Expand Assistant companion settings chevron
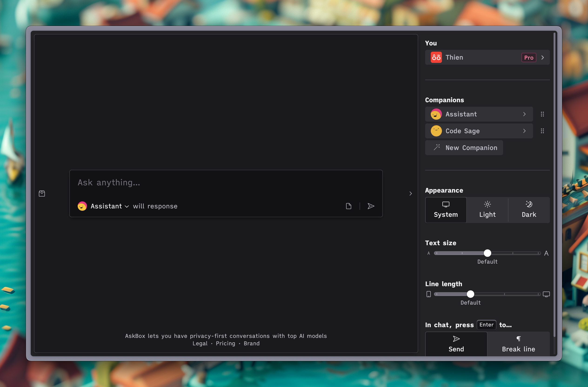 click(524, 114)
